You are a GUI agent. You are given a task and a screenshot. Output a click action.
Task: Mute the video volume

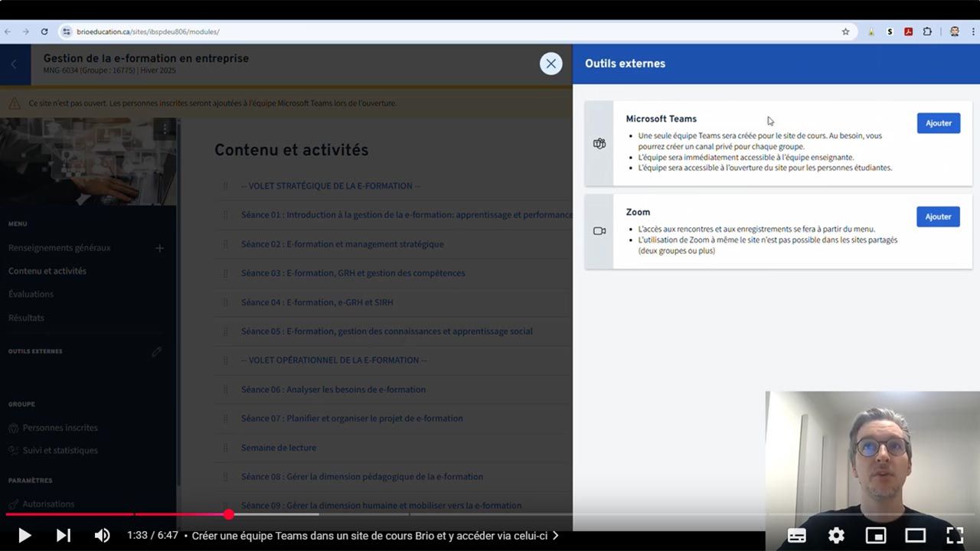coord(102,536)
